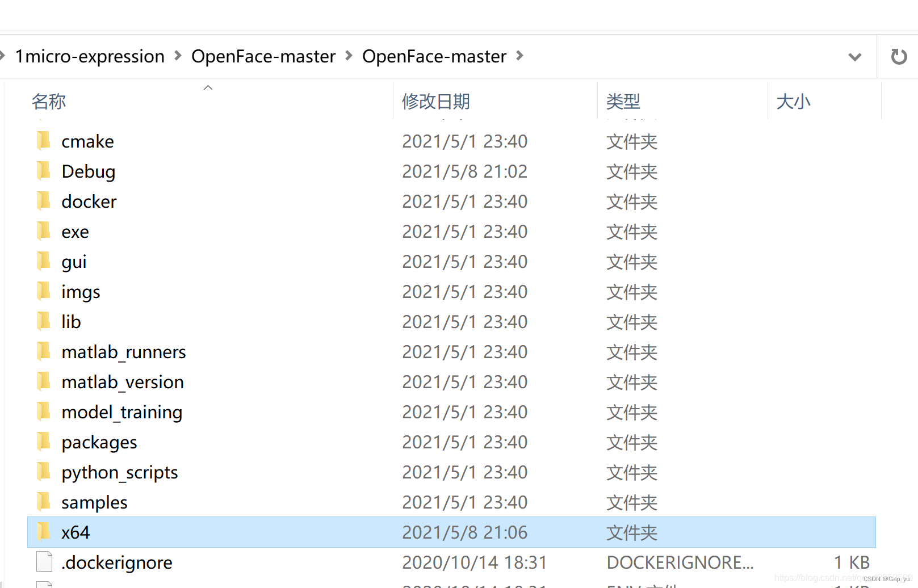Select the model_training folder name

[x=122, y=412]
